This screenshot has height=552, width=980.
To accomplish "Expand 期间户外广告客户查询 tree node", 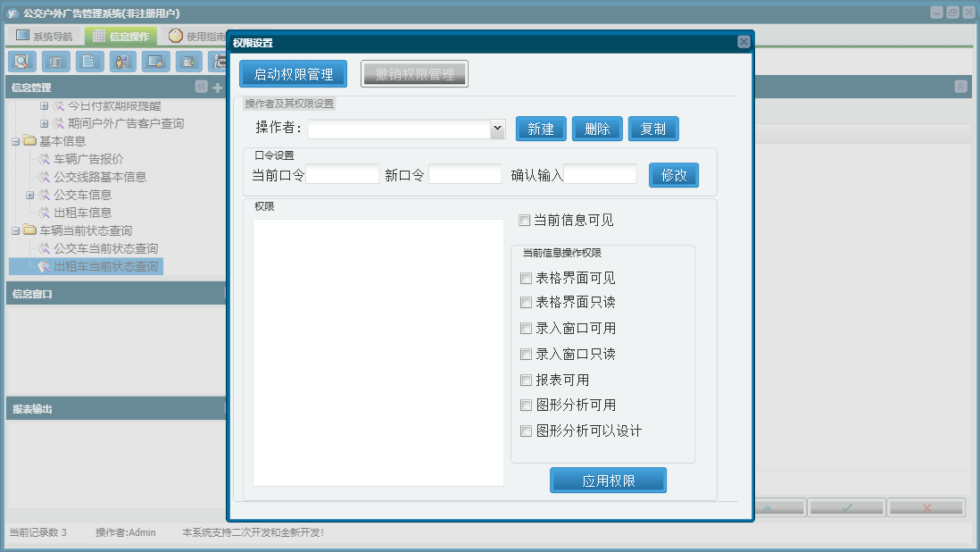I will pos(44,124).
